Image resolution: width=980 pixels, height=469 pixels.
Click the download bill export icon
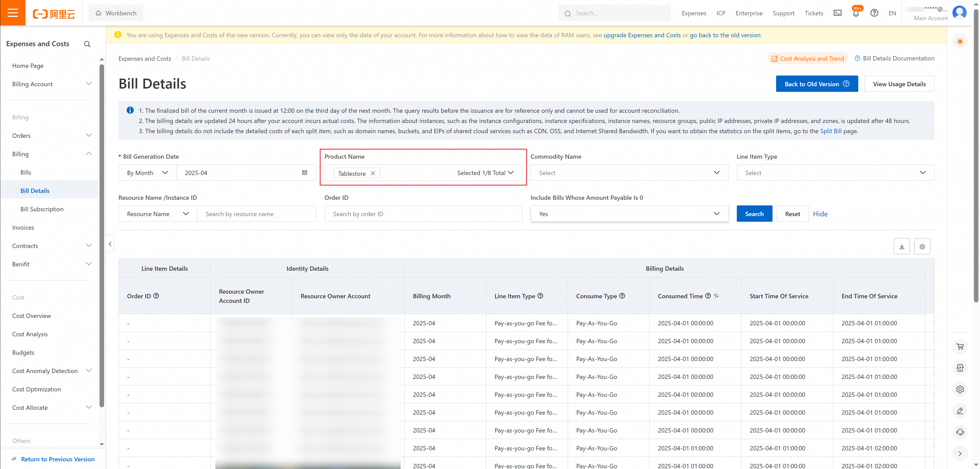tap(902, 246)
